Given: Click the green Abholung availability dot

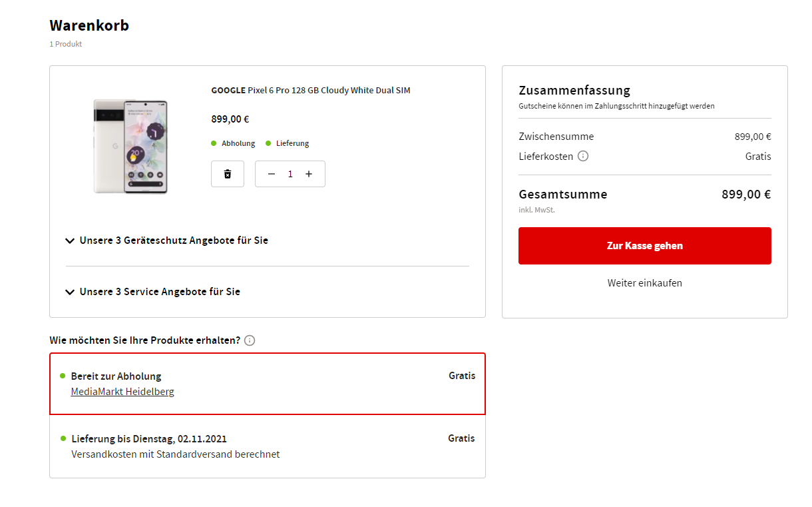Looking at the screenshot, I should pyautogui.click(x=214, y=143).
